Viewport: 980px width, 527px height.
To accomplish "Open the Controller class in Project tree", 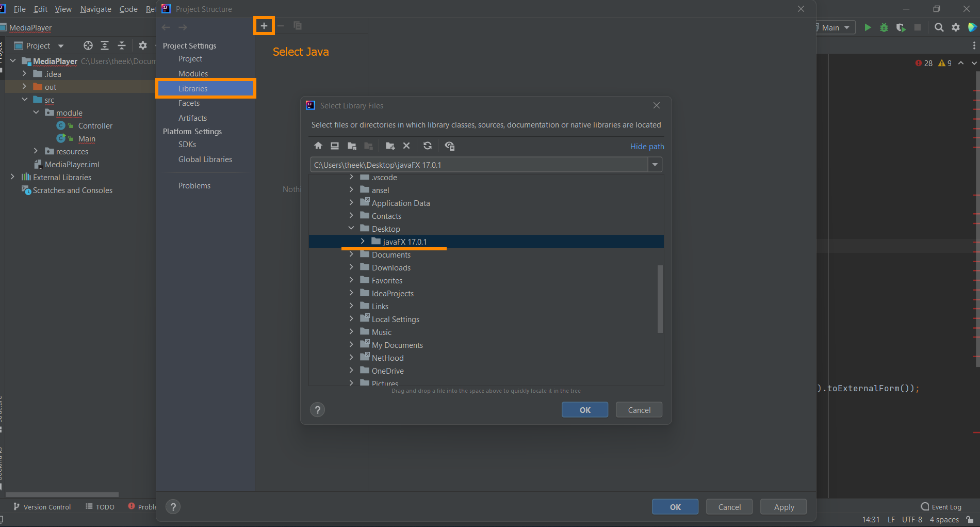I will pos(95,125).
